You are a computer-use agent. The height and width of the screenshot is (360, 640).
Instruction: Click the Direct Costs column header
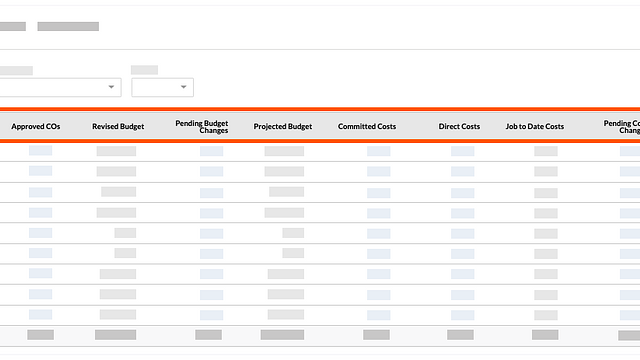coord(459,127)
